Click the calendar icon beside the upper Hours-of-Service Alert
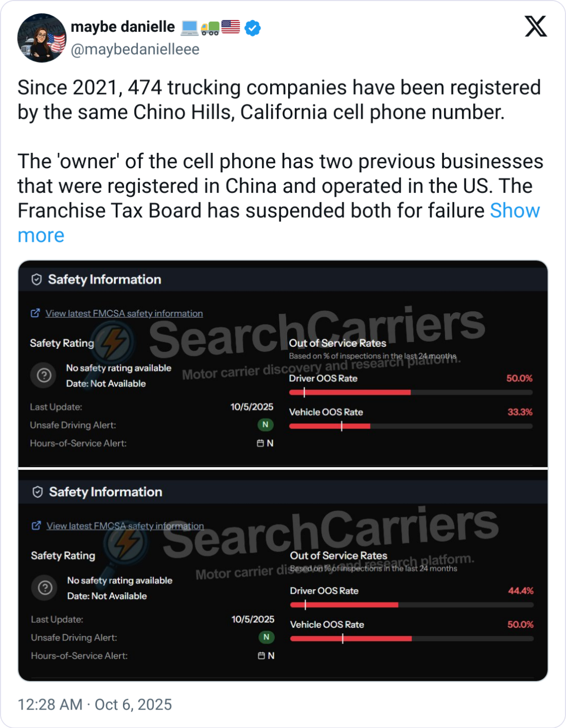 [260, 443]
